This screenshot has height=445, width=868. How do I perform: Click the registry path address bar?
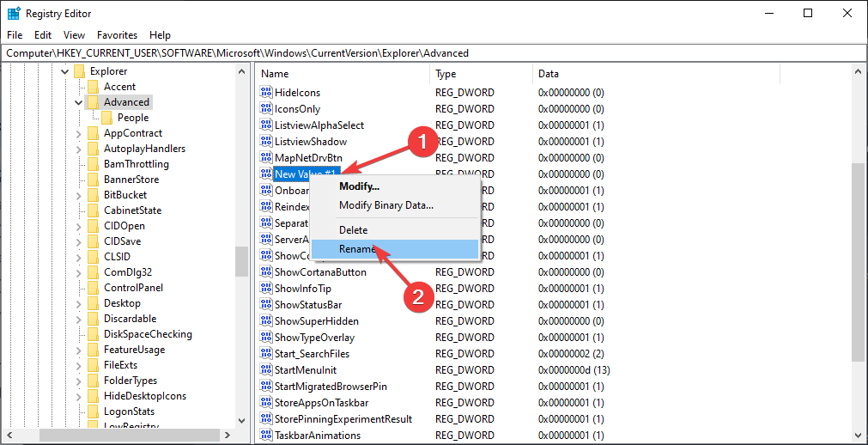pos(433,53)
